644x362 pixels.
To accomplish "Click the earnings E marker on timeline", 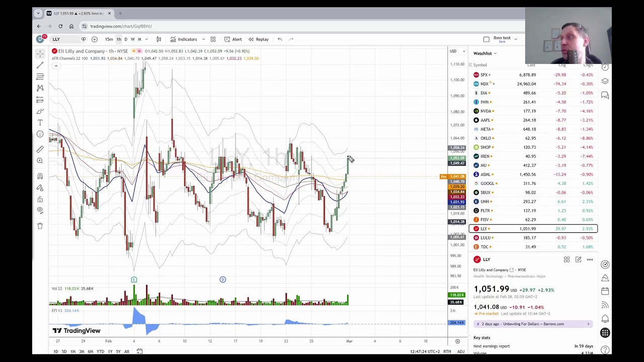I will pos(134,280).
